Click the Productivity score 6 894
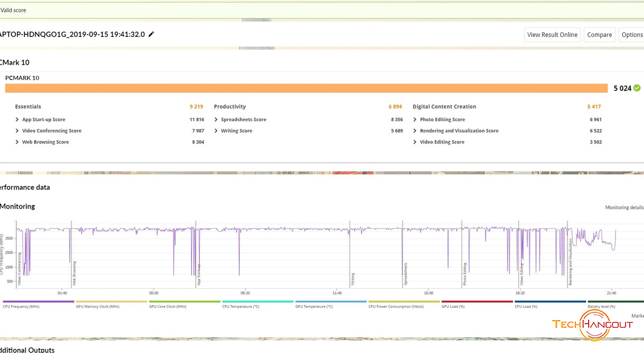This screenshot has width=644, height=353. pos(395,106)
